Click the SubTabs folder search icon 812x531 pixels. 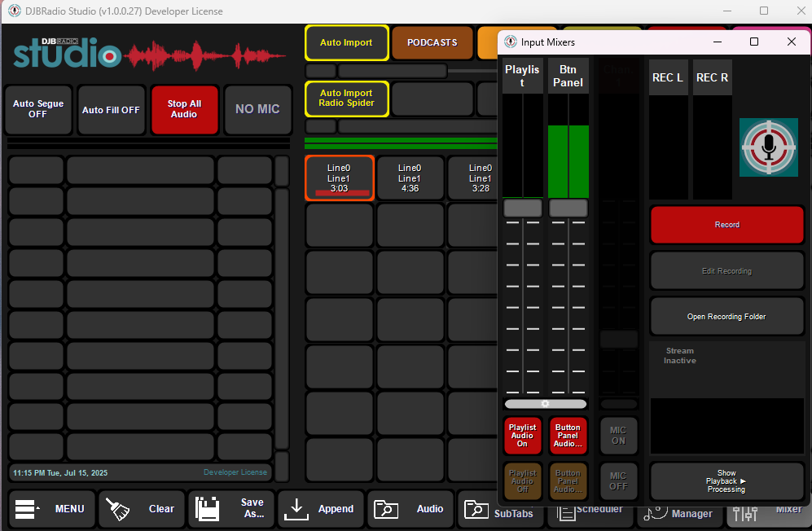(476, 509)
